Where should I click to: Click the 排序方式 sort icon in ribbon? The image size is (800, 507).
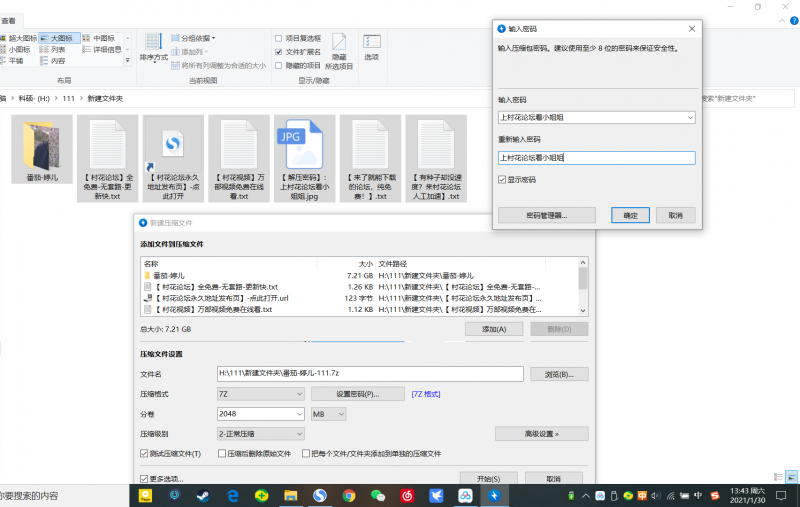click(x=153, y=47)
